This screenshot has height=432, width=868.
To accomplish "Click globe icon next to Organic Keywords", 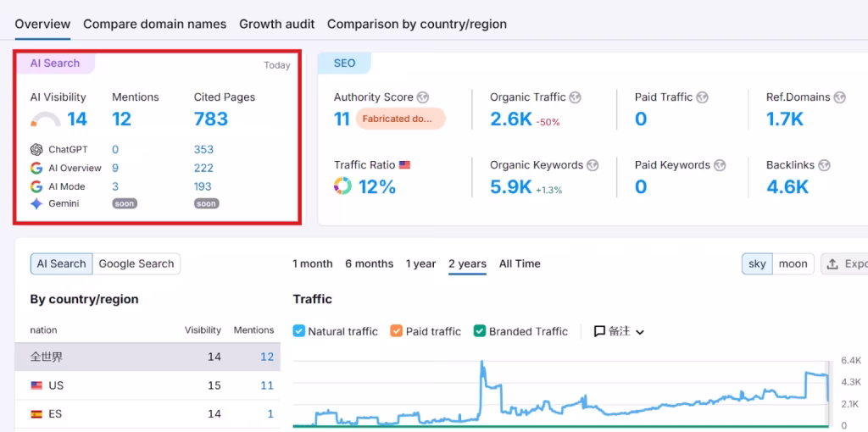I will pyautogui.click(x=593, y=165).
